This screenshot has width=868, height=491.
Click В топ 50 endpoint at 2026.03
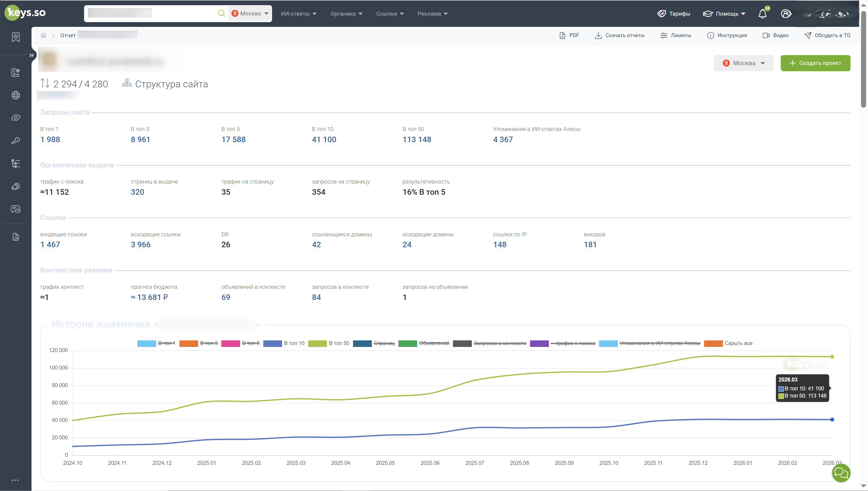coord(832,357)
